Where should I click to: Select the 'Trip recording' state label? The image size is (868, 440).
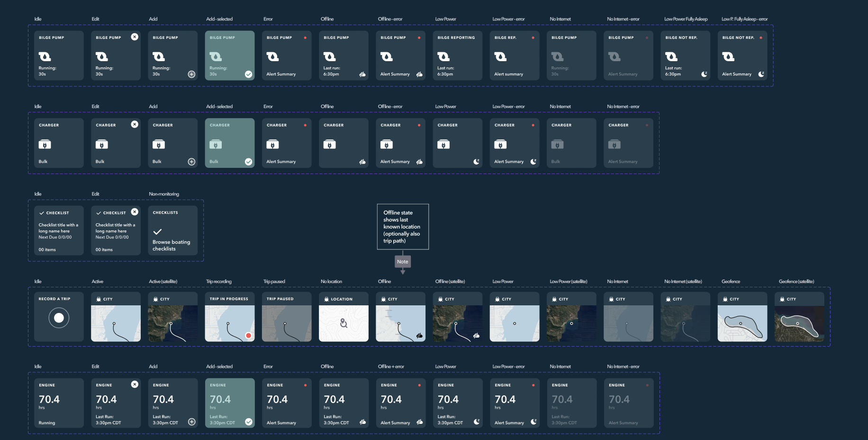click(x=219, y=281)
